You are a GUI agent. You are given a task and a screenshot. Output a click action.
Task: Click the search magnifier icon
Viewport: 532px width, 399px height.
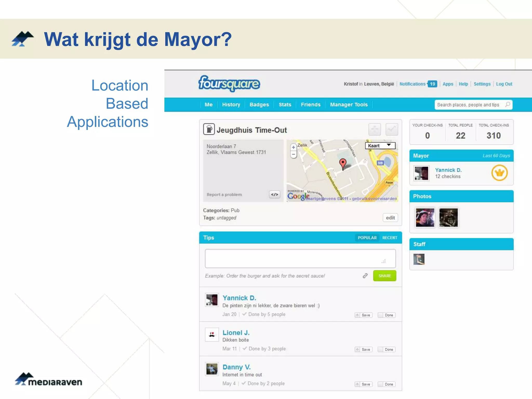coord(508,104)
